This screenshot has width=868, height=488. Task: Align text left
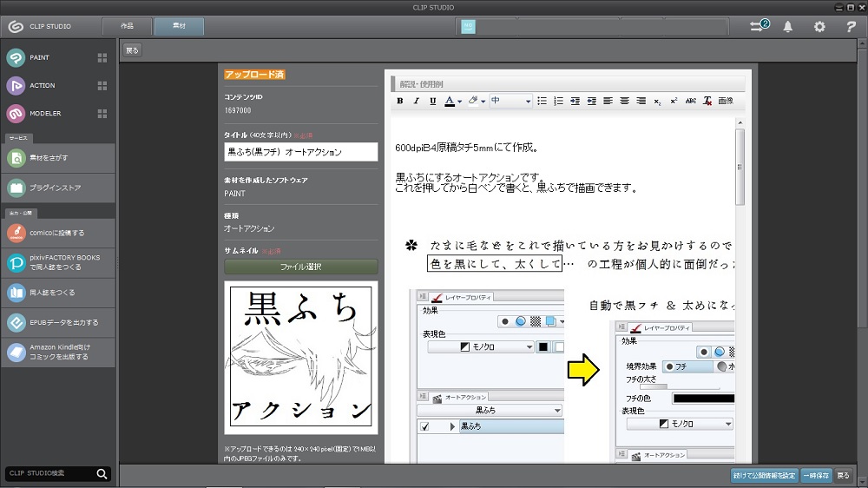[608, 101]
